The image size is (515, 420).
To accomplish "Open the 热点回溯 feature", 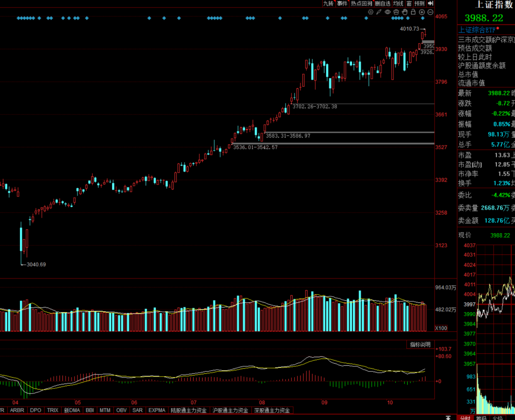I will [x=361, y=3].
